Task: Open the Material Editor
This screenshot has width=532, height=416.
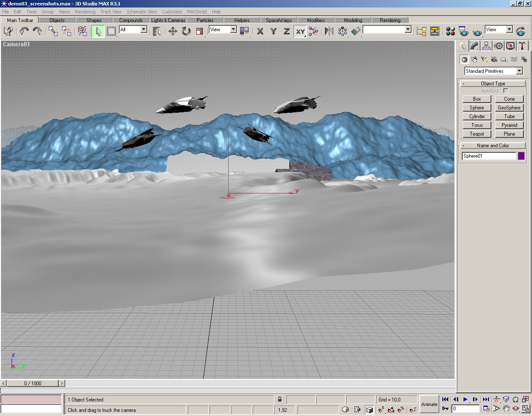Action: point(450,31)
